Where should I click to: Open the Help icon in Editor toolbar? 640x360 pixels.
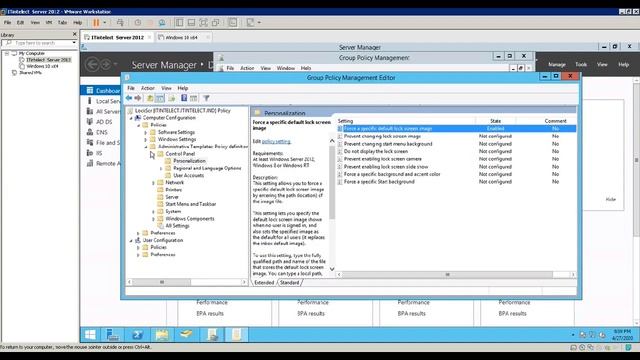coord(184,98)
